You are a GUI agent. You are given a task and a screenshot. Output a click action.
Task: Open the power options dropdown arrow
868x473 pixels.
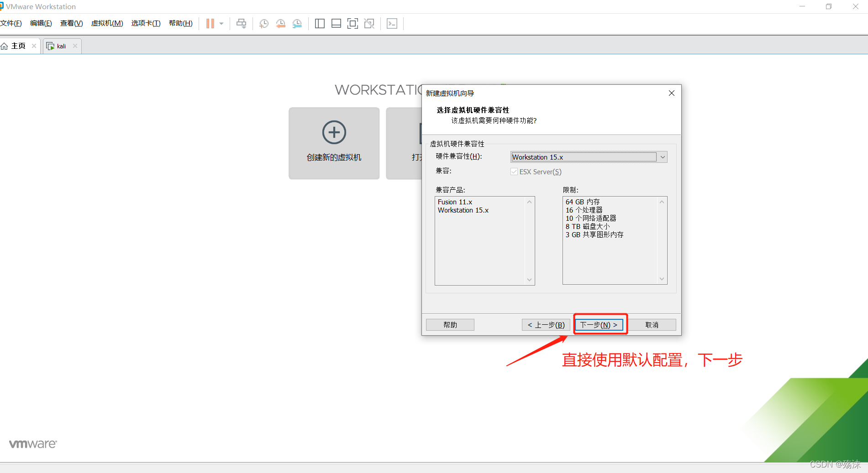point(221,24)
